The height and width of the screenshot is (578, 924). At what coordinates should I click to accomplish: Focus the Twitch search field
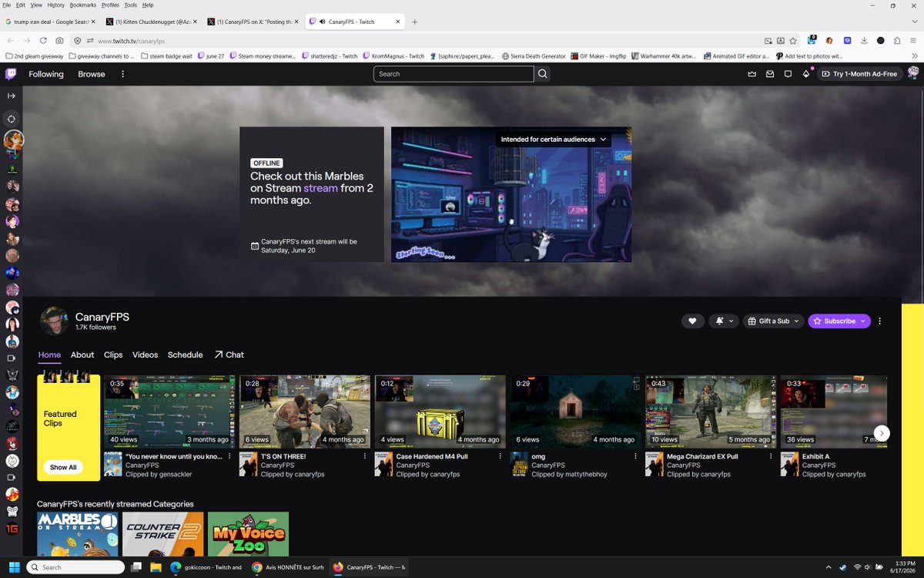coord(454,74)
